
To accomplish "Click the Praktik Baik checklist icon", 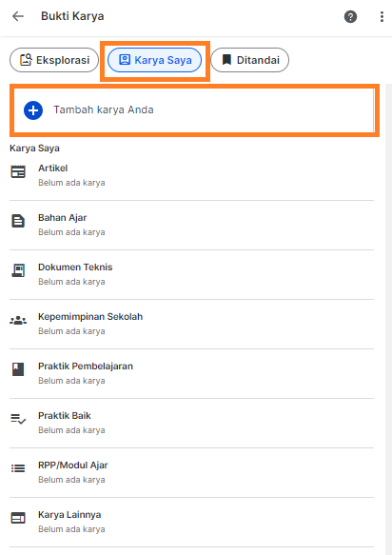I will [18, 419].
